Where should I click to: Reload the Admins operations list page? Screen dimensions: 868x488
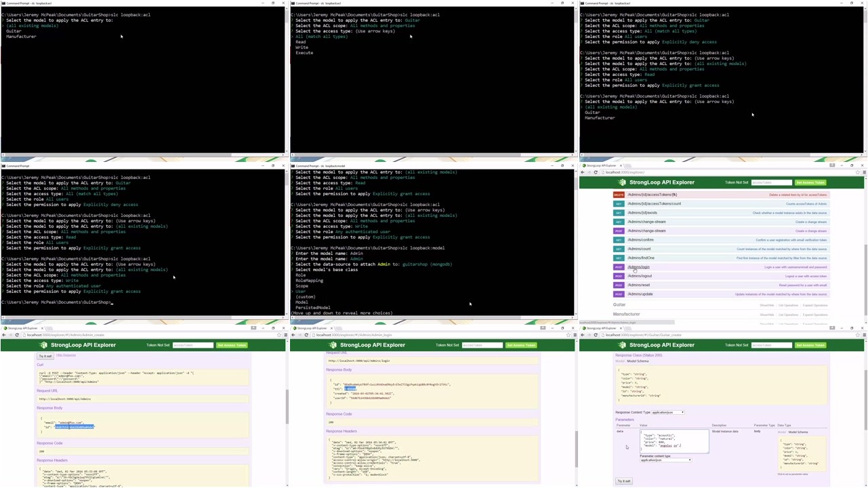(596, 172)
